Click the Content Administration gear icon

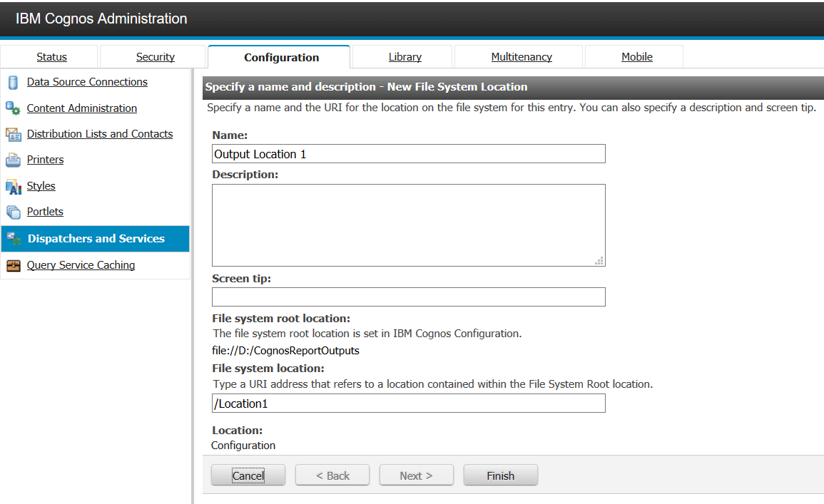[13, 108]
